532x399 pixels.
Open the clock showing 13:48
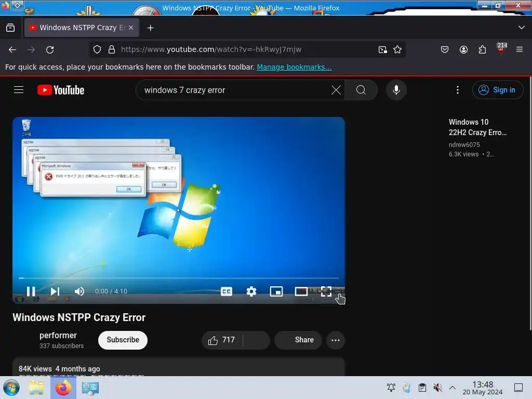(x=483, y=388)
